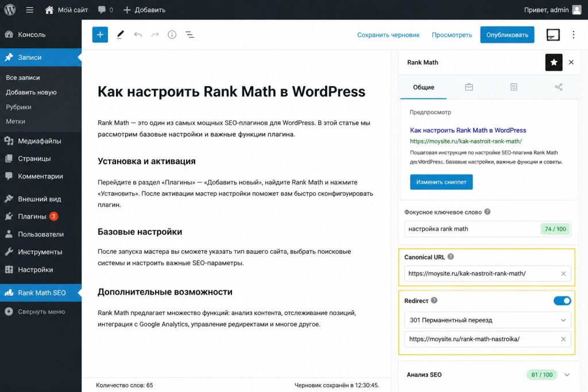
Task: Click Redirect help icon
Action: 434,300
